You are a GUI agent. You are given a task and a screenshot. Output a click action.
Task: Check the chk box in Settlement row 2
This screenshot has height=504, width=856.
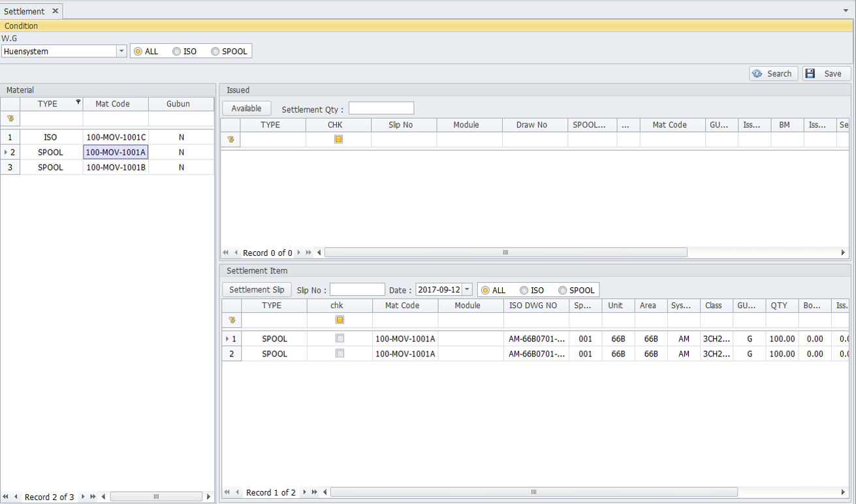point(340,353)
